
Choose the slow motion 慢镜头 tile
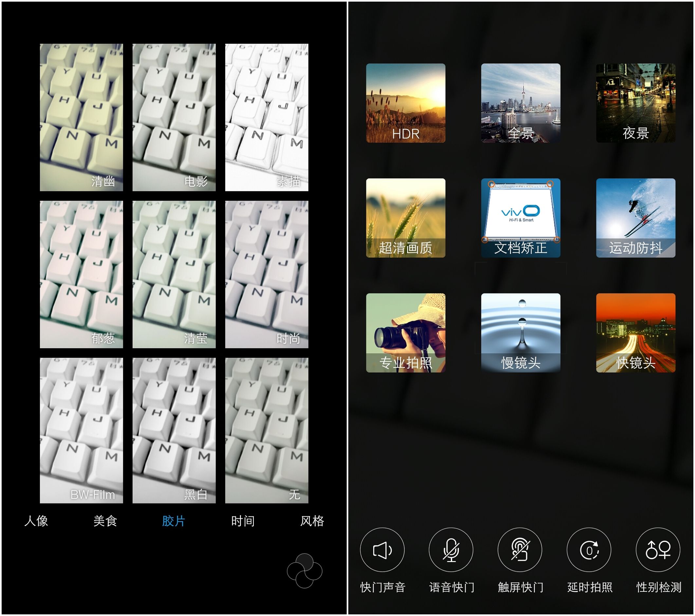point(521,333)
